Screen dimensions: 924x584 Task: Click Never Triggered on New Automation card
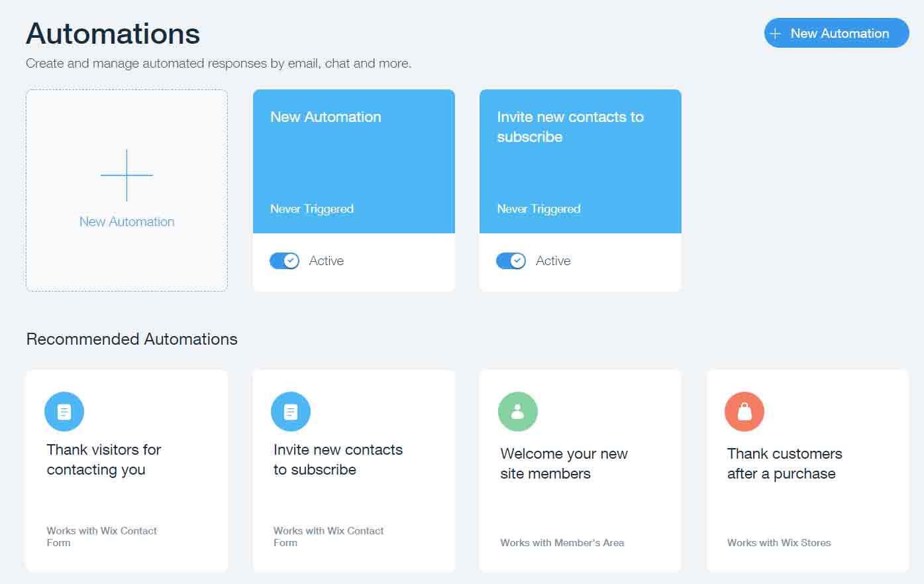(312, 209)
